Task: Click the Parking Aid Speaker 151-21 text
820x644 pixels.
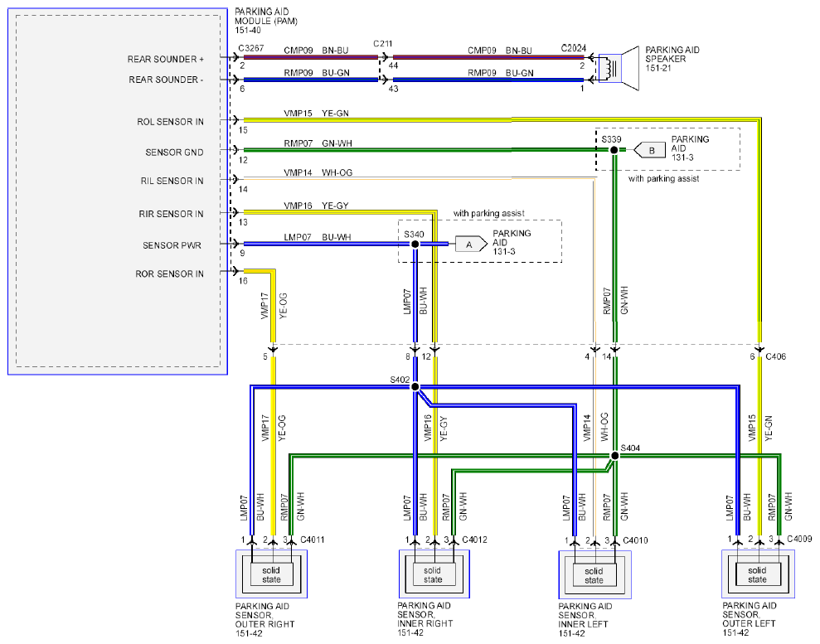Action: [672, 59]
